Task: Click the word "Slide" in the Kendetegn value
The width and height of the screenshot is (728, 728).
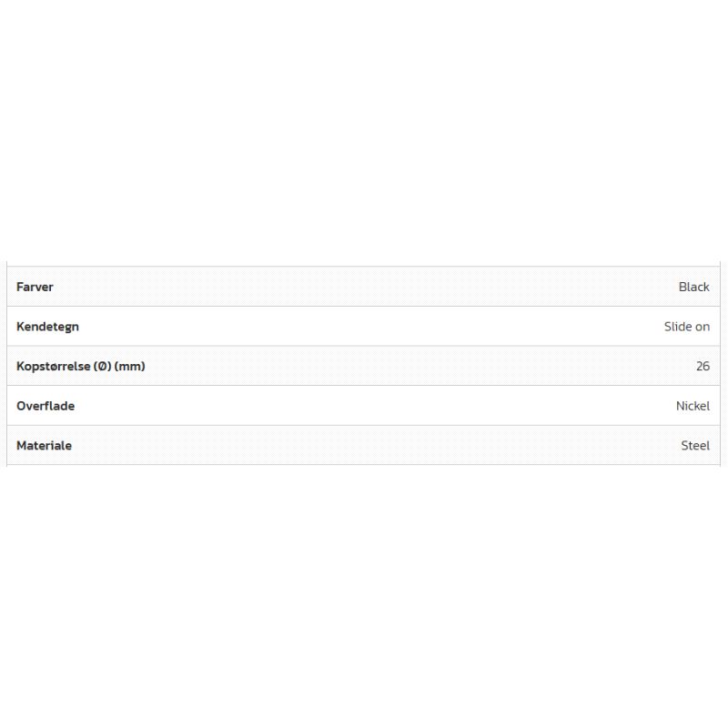Action: click(x=678, y=327)
